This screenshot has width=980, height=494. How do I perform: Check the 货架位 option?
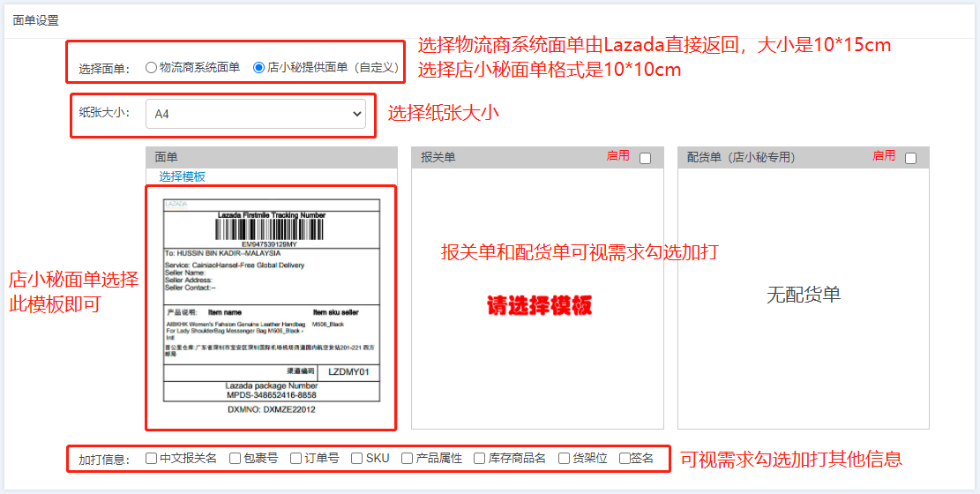tap(564, 459)
